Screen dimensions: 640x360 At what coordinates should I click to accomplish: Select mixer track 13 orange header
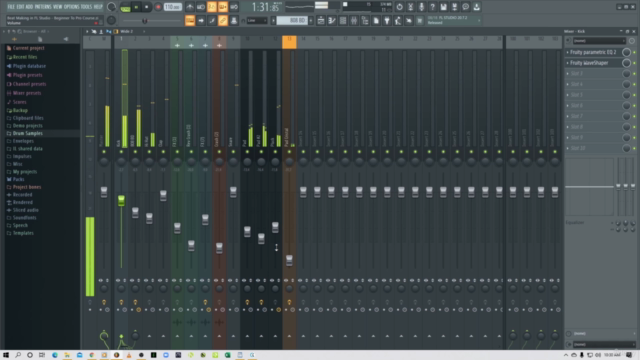click(x=289, y=42)
